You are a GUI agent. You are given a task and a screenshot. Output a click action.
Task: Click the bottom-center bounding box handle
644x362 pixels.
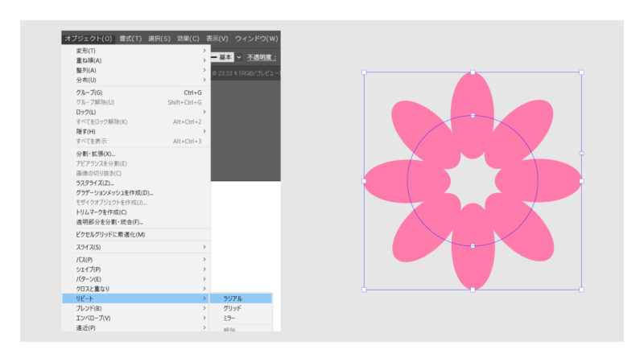tap(473, 290)
